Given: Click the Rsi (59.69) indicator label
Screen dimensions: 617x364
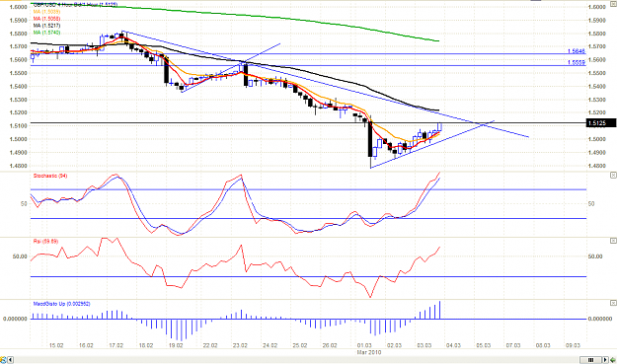Looking at the screenshot, I should click(x=45, y=241).
